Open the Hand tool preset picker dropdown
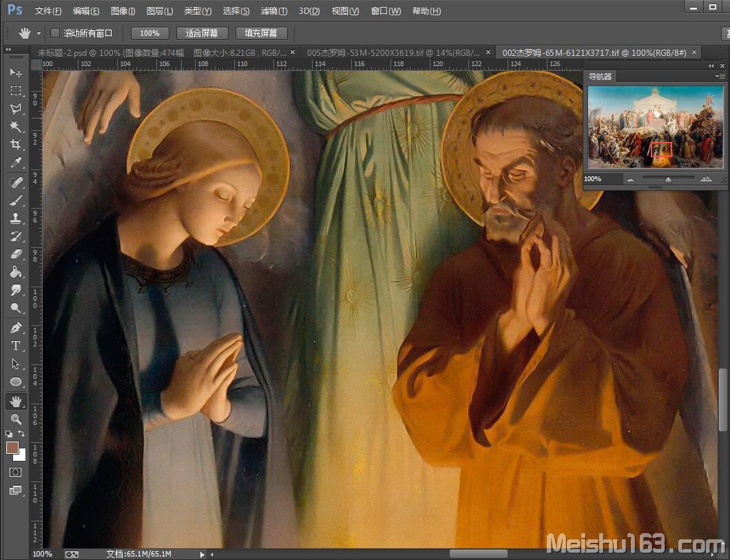The image size is (730, 560). pyautogui.click(x=39, y=34)
